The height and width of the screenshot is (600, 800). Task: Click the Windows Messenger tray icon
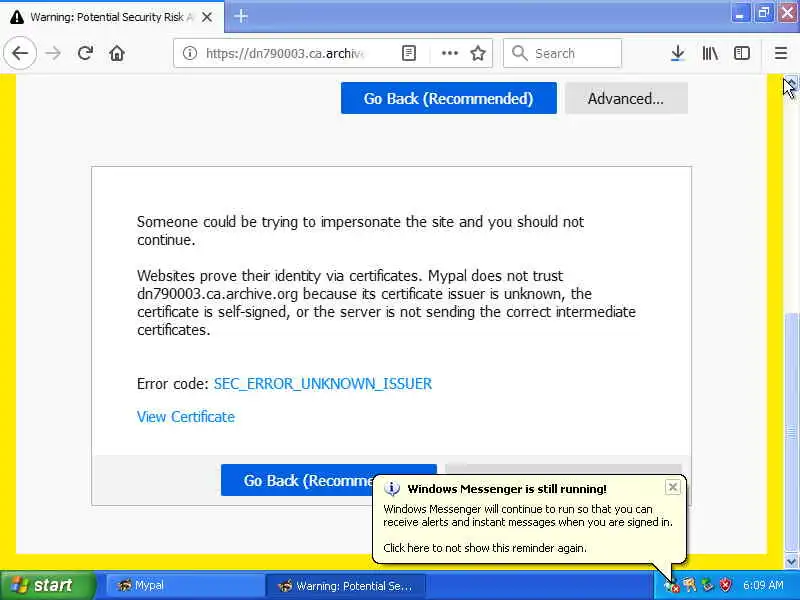[x=671, y=586]
